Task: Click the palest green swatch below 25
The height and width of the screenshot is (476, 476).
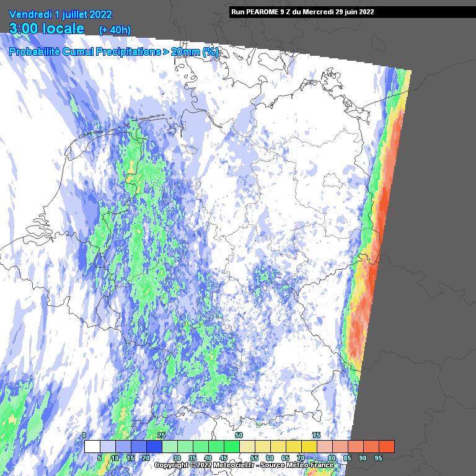Action: [169, 446]
